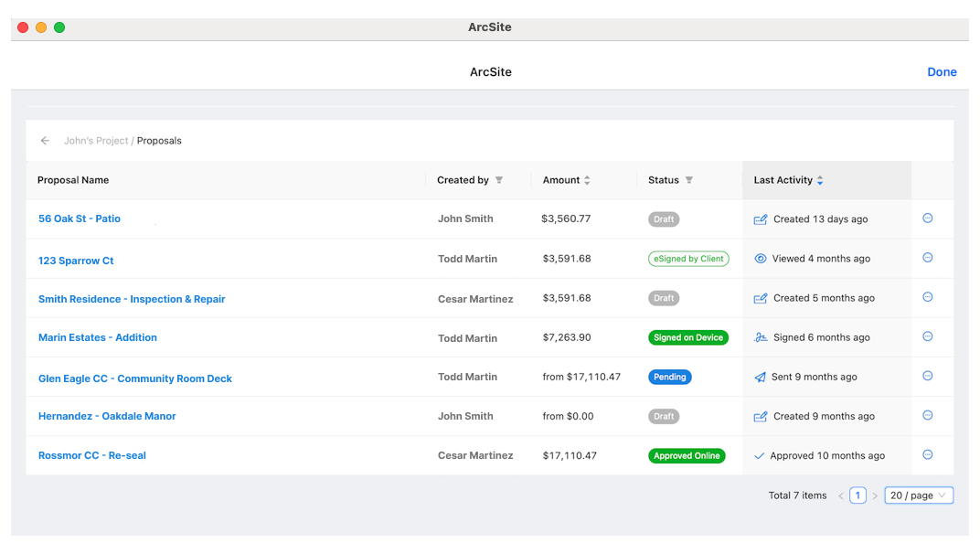Navigate to John's Project breadcrumb
This screenshot has height=554, width=980.
tap(96, 141)
